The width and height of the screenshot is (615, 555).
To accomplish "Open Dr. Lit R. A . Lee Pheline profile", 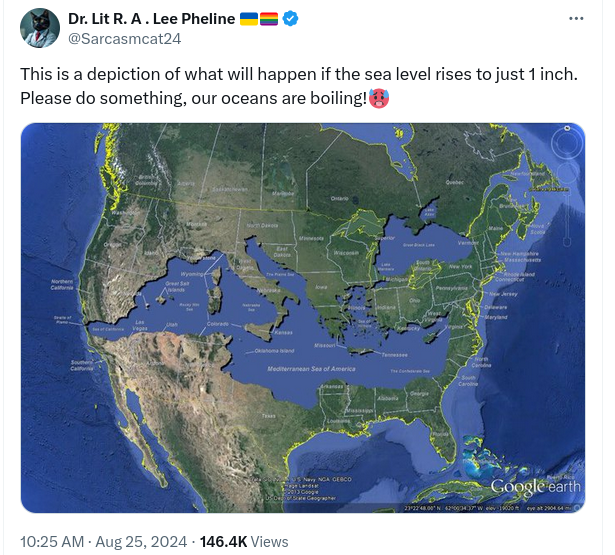I will pyautogui.click(x=151, y=18).
